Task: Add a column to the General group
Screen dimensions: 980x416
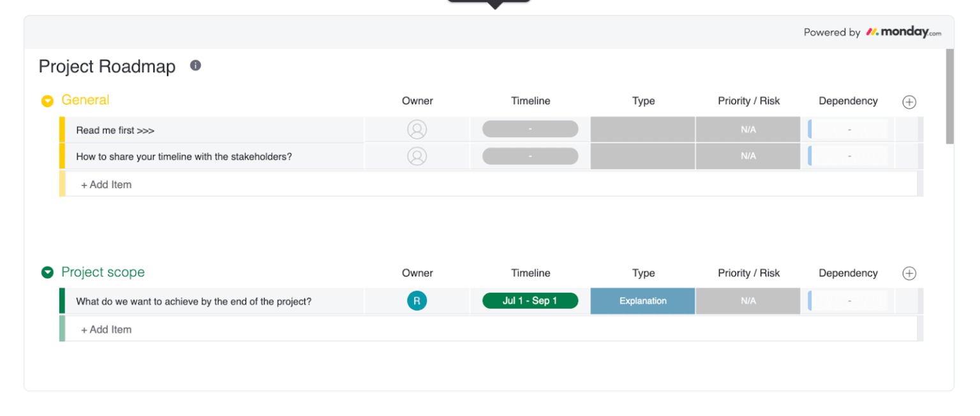Action: coord(909,102)
